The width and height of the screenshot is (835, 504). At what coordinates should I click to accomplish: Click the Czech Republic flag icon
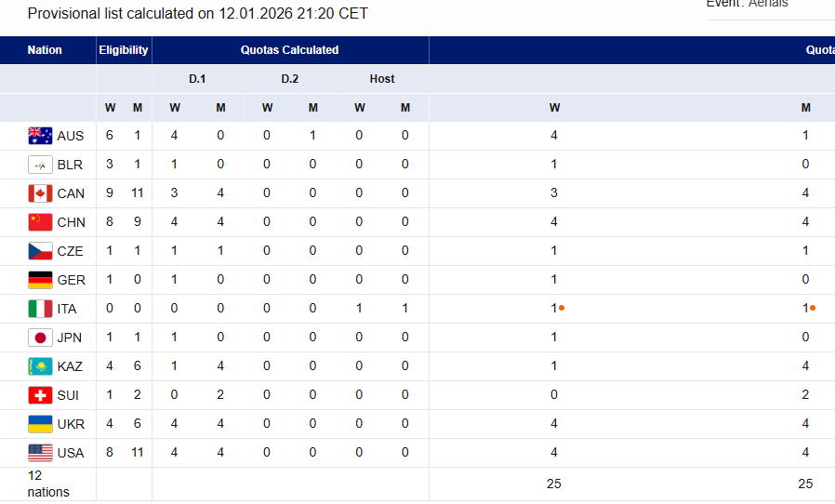click(x=40, y=251)
